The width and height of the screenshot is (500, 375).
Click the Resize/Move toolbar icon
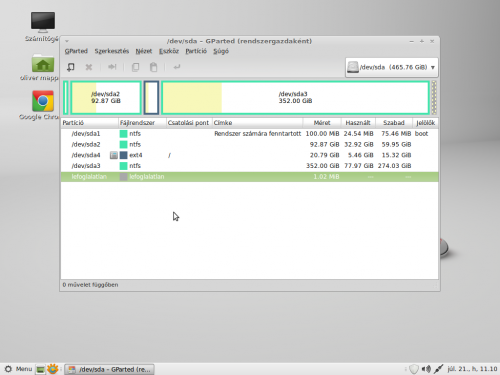112,67
